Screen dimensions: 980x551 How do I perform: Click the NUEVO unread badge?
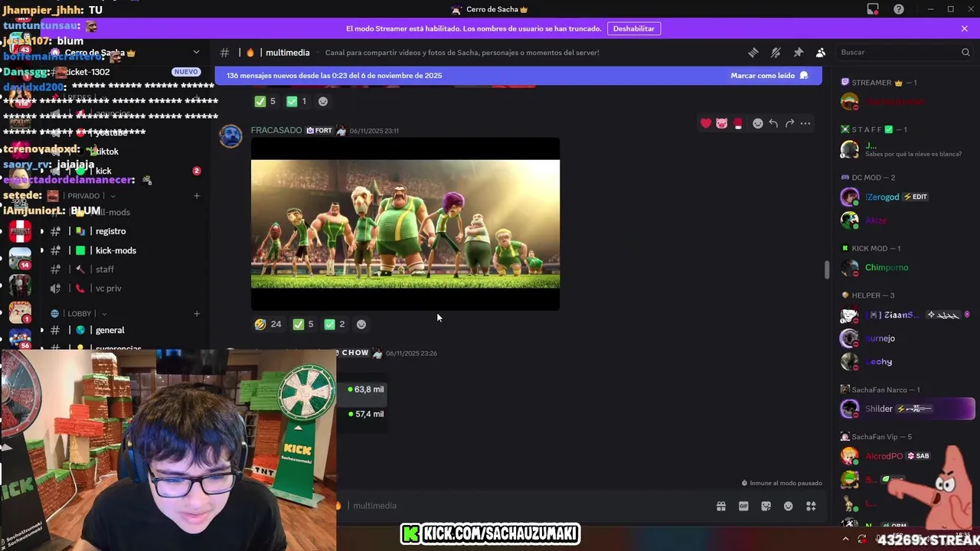pyautogui.click(x=186, y=72)
